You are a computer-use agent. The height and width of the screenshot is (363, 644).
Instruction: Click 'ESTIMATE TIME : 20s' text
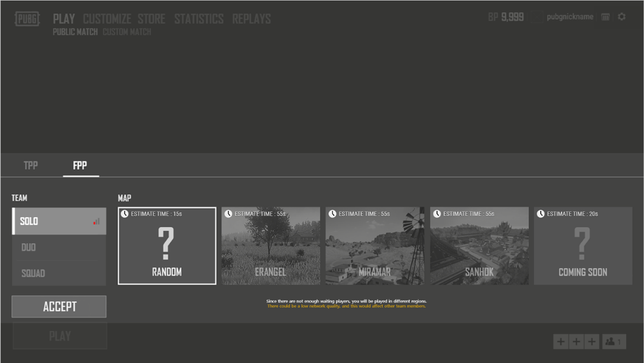coord(572,214)
